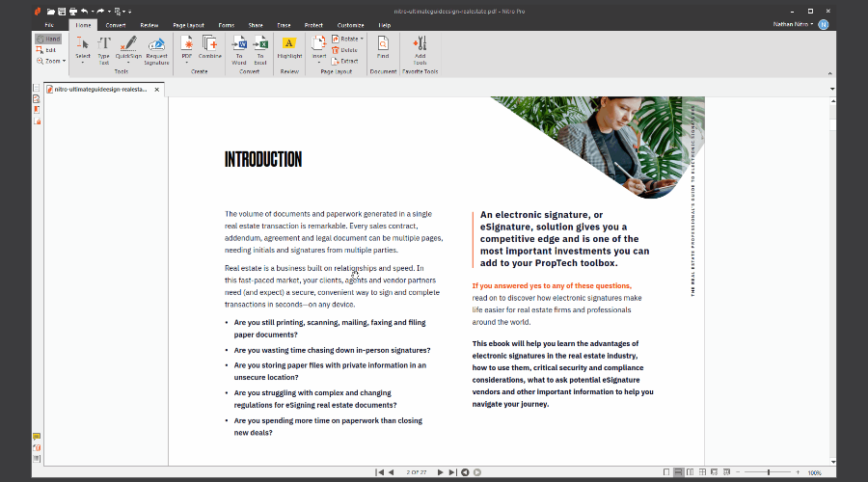Convert document To Word
This screenshot has width=868, height=482.
pyautogui.click(x=239, y=50)
